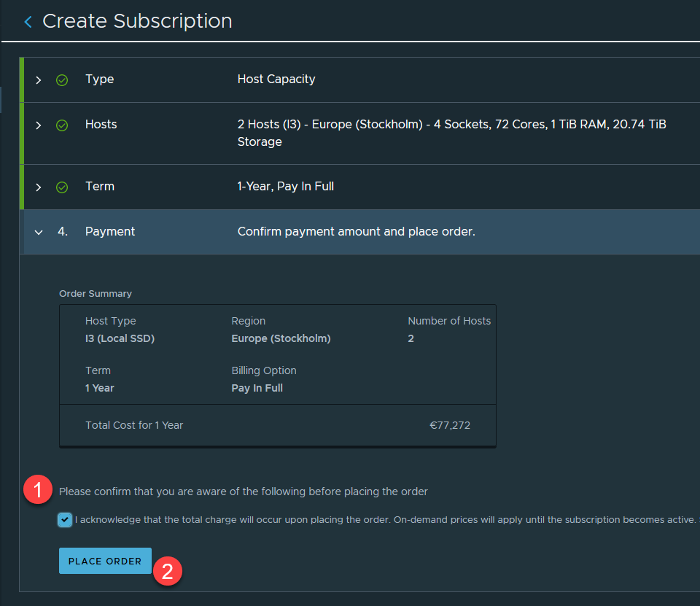This screenshot has height=606, width=700.
Task: Expand the Term section chevron
Action: (39, 187)
